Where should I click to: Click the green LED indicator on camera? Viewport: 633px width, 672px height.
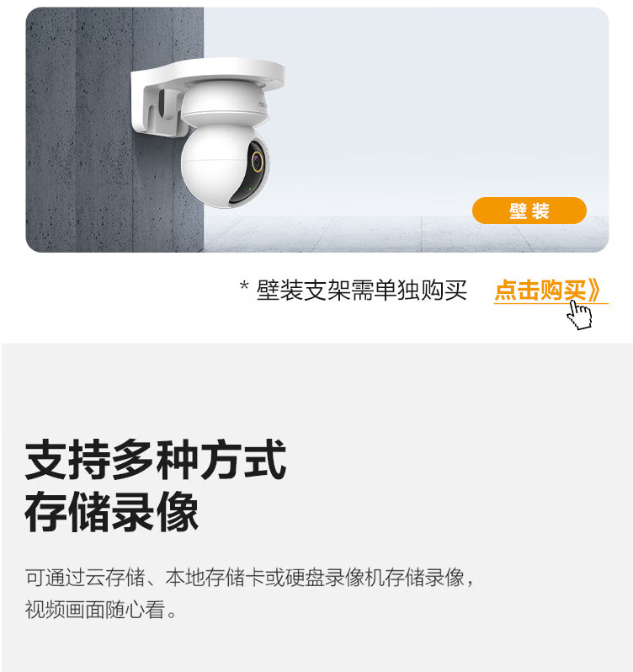click(x=250, y=188)
